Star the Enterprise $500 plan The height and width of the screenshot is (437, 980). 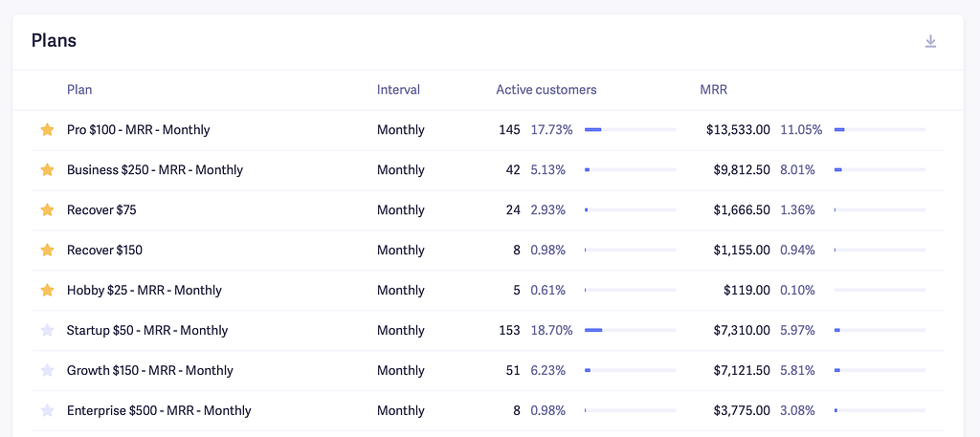(47, 411)
